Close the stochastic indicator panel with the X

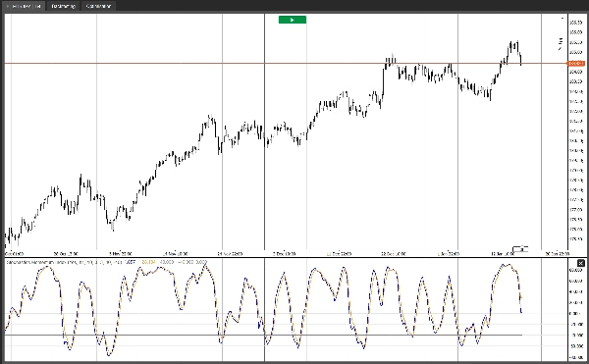click(580, 263)
